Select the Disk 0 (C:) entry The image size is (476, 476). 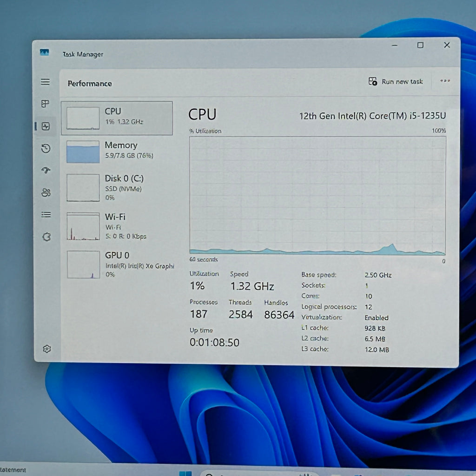click(x=117, y=187)
